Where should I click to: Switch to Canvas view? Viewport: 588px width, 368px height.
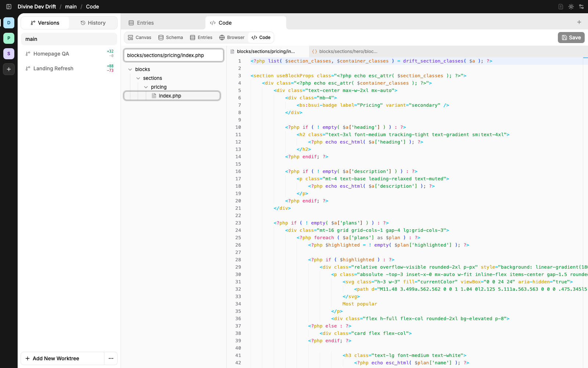click(x=139, y=38)
